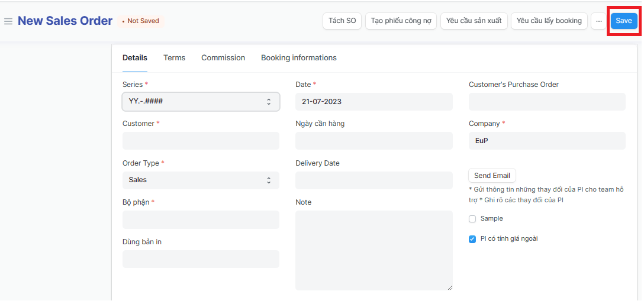Click the Tách SO button

pyautogui.click(x=342, y=21)
